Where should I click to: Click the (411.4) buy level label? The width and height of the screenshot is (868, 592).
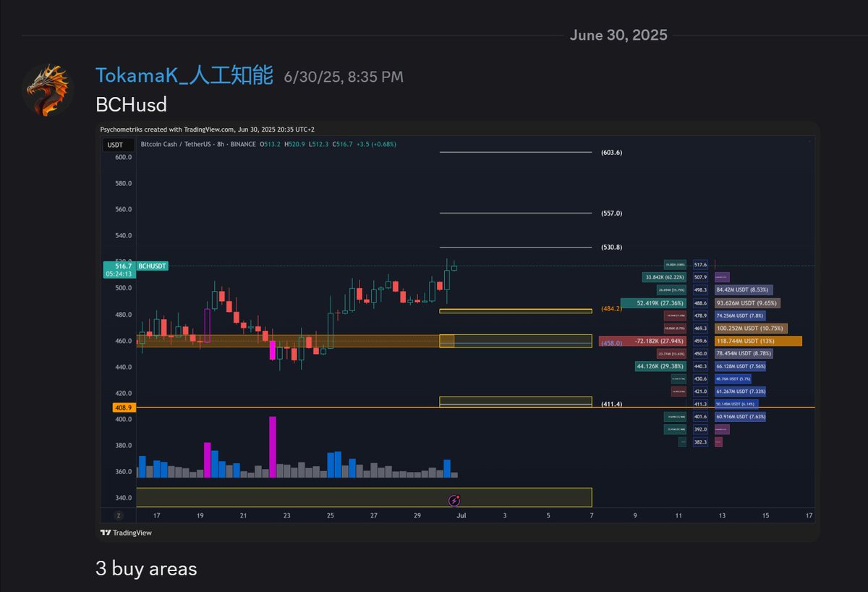coord(611,403)
